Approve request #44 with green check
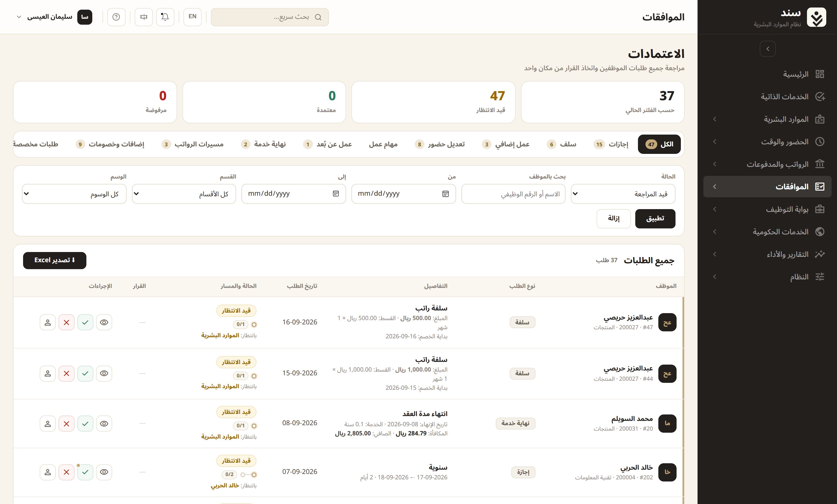The width and height of the screenshot is (837, 504). pos(85,373)
